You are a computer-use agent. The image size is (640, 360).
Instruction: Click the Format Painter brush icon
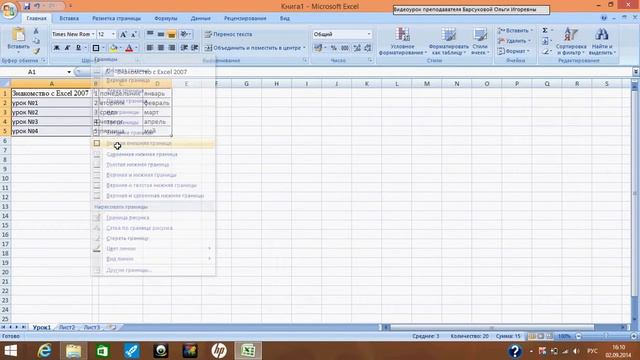click(x=36, y=51)
